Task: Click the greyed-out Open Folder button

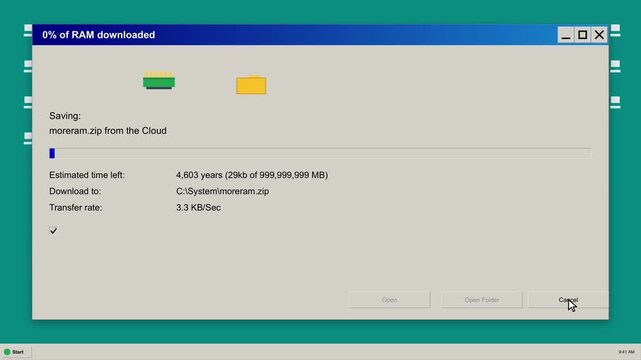Action: 482,300
